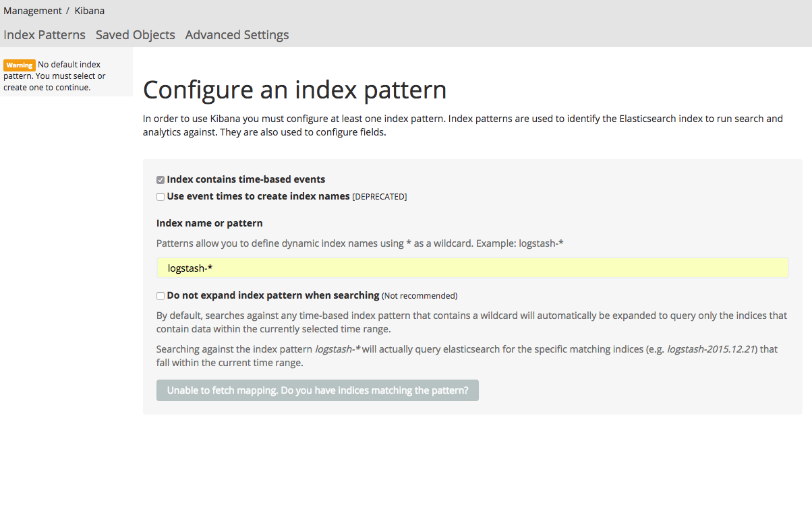Viewport: 812px width, 507px height.
Task: Click the Kibana breadcrumb link
Action: [x=89, y=11]
